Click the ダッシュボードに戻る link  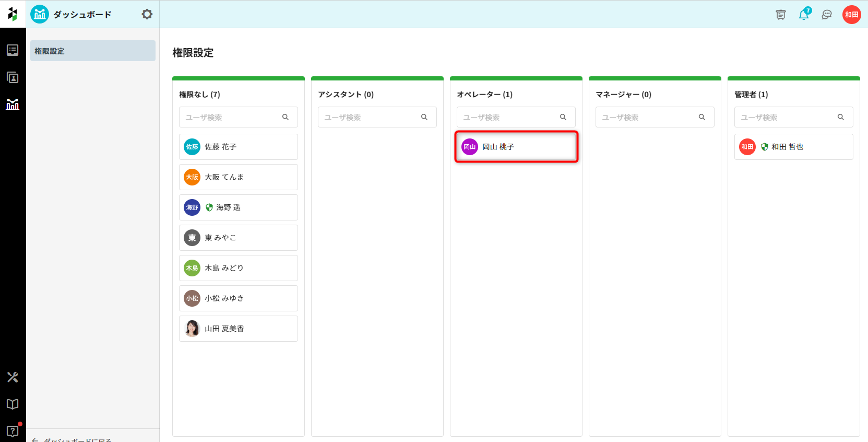[x=77, y=439]
